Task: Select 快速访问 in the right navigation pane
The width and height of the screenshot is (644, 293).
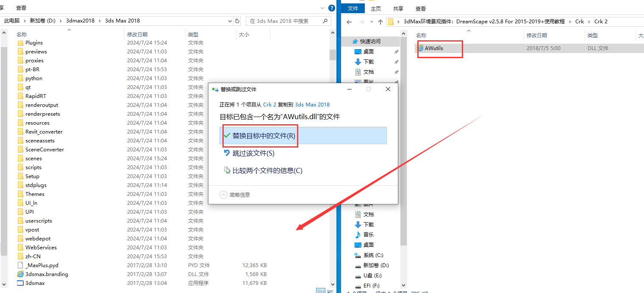Action: pos(370,41)
